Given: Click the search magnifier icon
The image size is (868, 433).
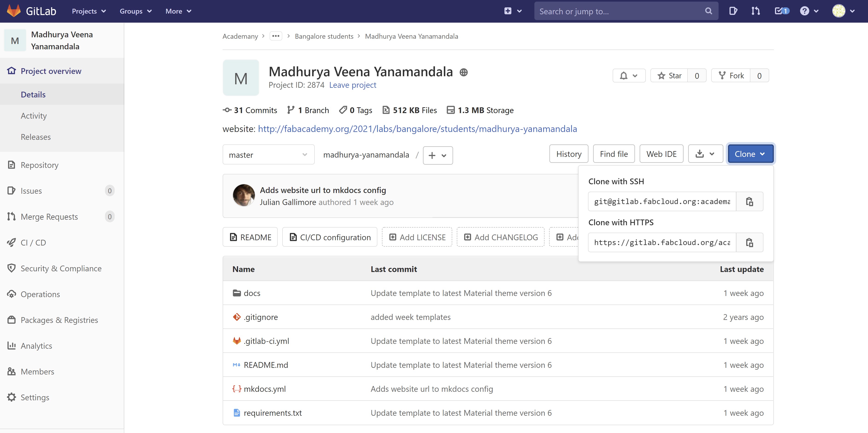Looking at the screenshot, I should pos(708,11).
